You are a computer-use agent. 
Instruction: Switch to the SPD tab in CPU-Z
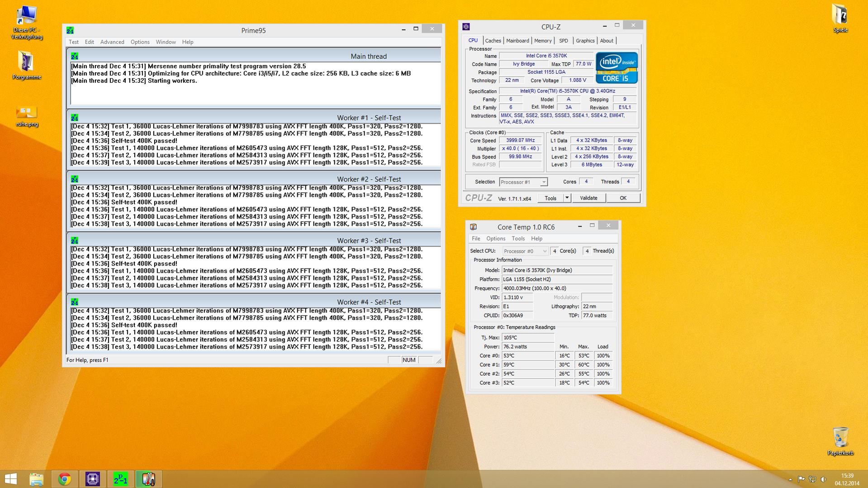564,41
